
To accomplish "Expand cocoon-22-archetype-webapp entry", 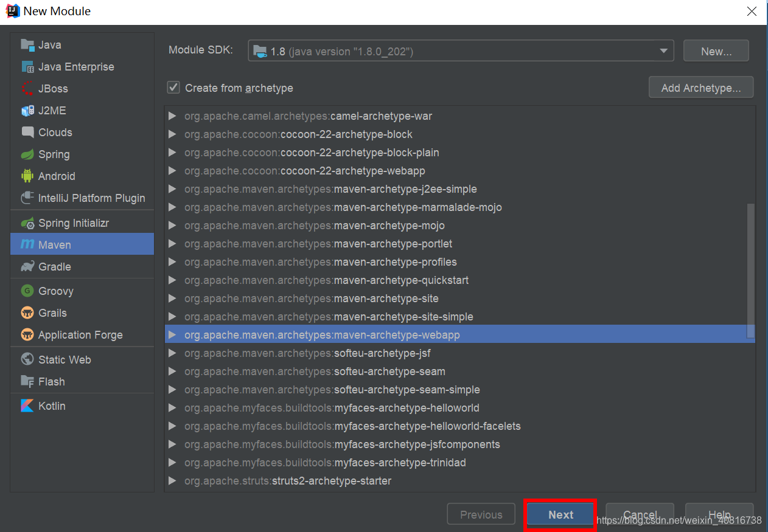I will pos(172,170).
